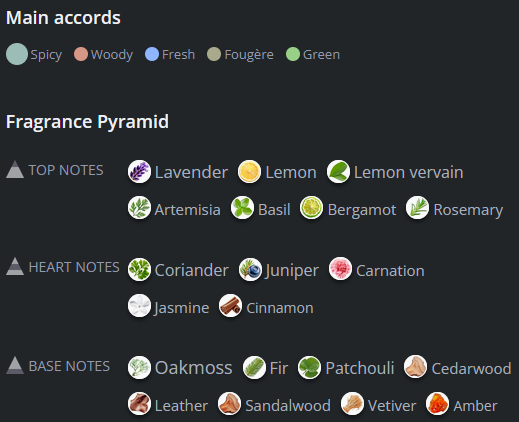This screenshot has width=519, height=422.
Task: Click the Woody accord swatch
Action: [81, 54]
